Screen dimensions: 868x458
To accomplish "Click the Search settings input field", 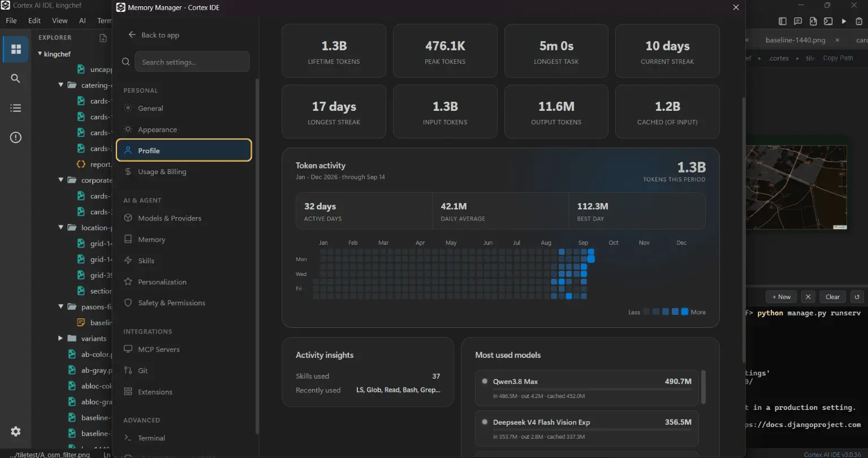I will coord(192,62).
